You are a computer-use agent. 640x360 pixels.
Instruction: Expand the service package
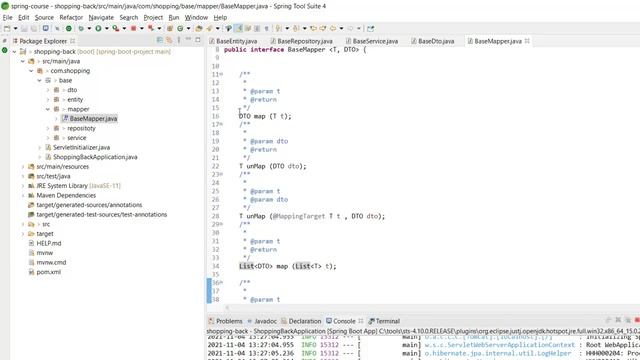click(x=48, y=138)
